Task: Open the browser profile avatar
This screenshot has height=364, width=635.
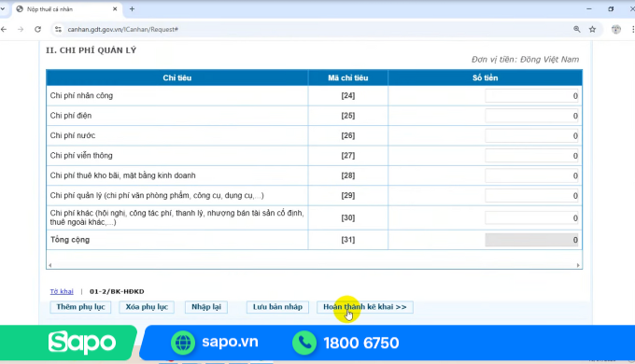Action: tap(616, 29)
